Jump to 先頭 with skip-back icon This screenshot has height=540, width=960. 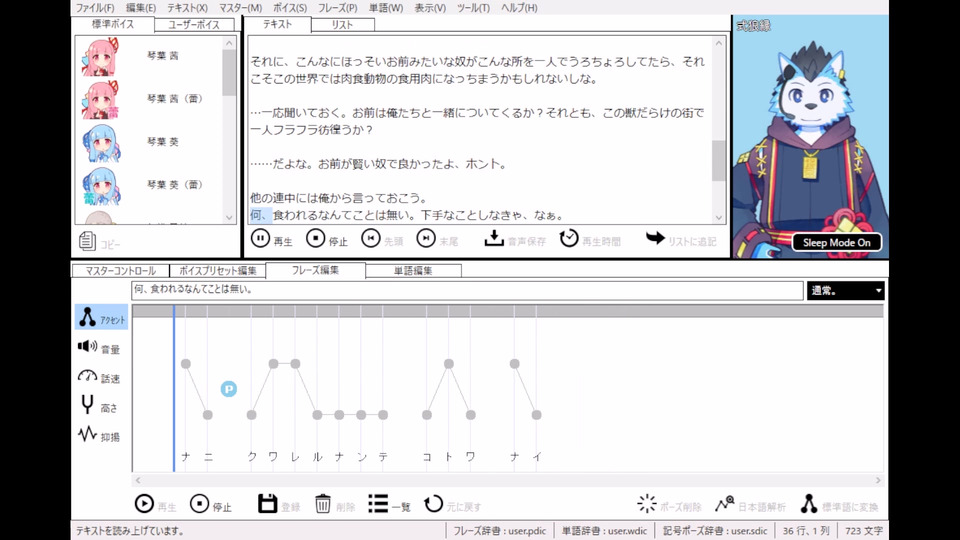(x=370, y=238)
